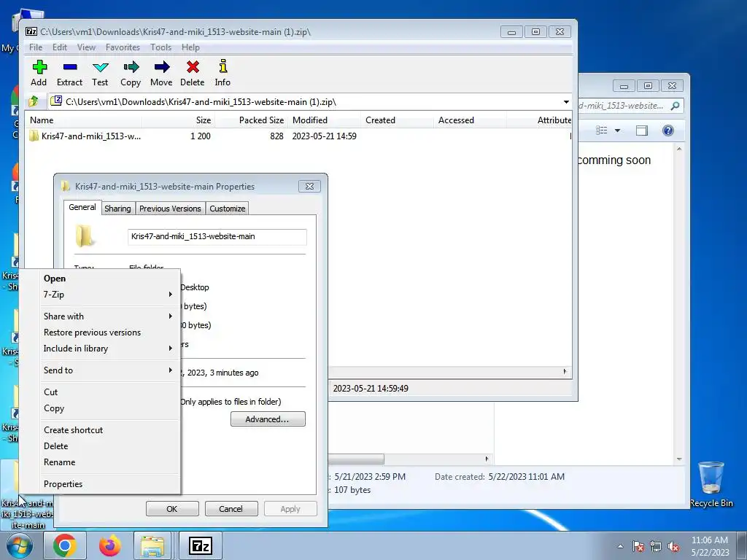Open the Help menu in 7-Zip
Viewport: 747px width, 560px height.
tap(190, 47)
